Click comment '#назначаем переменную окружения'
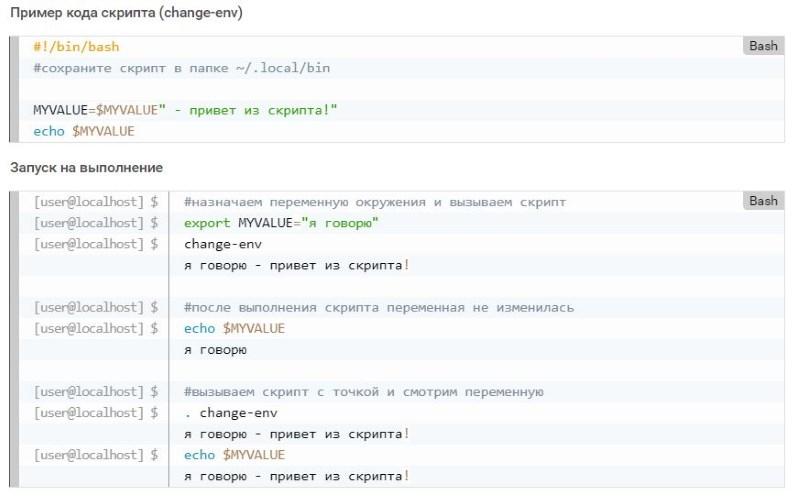 pyautogui.click(x=375, y=202)
